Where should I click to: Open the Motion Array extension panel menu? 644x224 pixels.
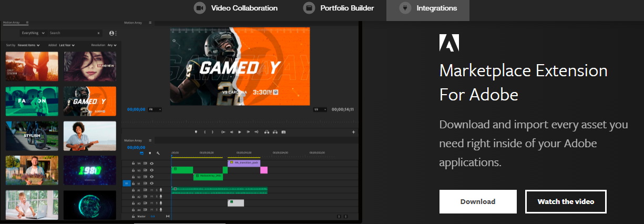tap(27, 23)
